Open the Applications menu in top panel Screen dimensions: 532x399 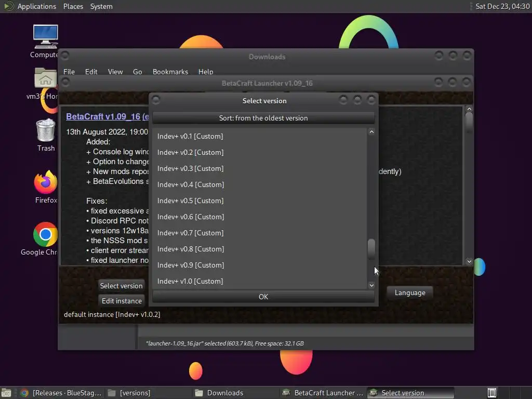37,6
